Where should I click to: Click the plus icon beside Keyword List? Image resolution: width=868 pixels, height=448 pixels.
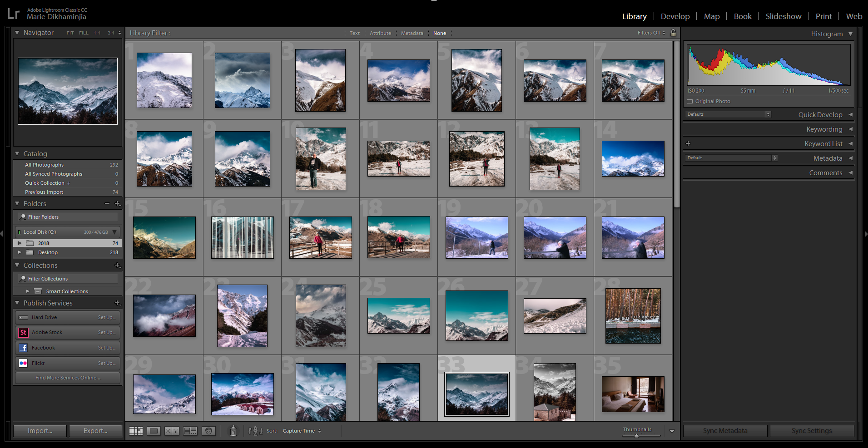[688, 143]
